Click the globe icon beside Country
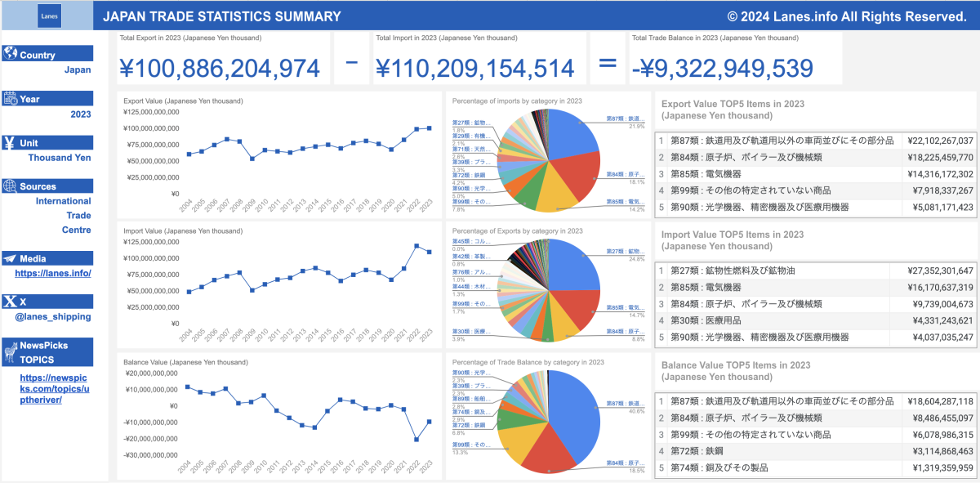980x483 pixels. pos(11,53)
